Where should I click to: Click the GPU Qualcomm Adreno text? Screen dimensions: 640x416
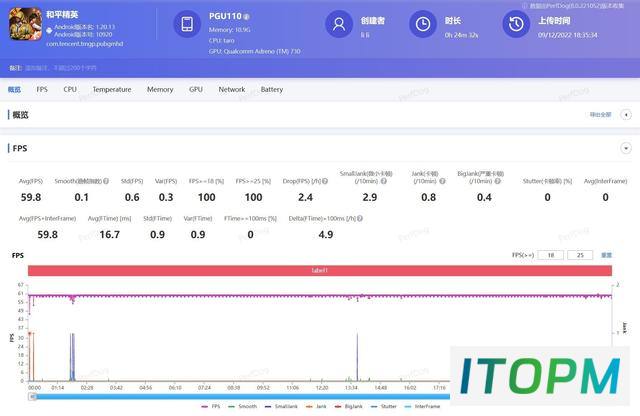pos(255,51)
